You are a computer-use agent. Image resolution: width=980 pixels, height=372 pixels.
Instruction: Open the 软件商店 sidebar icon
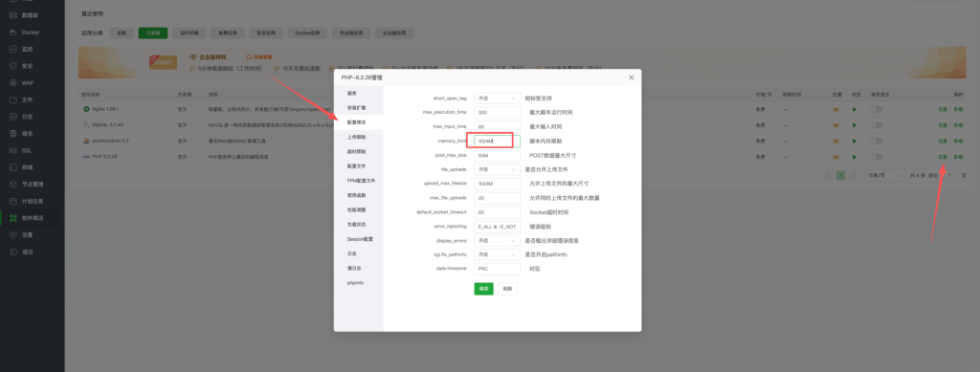coord(13,218)
